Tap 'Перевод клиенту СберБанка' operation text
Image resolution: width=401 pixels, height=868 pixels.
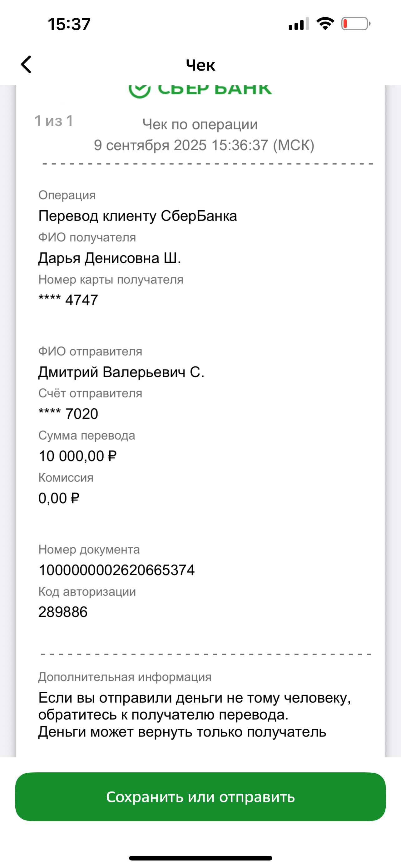tap(138, 216)
